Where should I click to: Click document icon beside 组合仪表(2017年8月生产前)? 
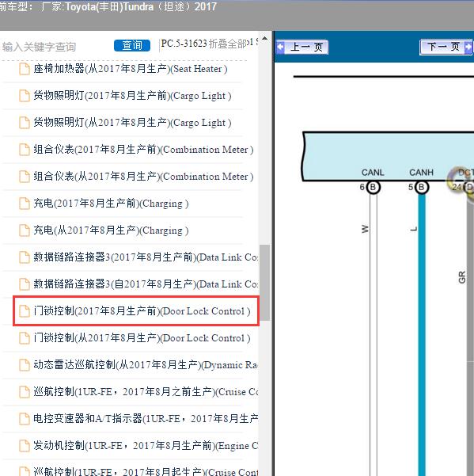(x=25, y=150)
